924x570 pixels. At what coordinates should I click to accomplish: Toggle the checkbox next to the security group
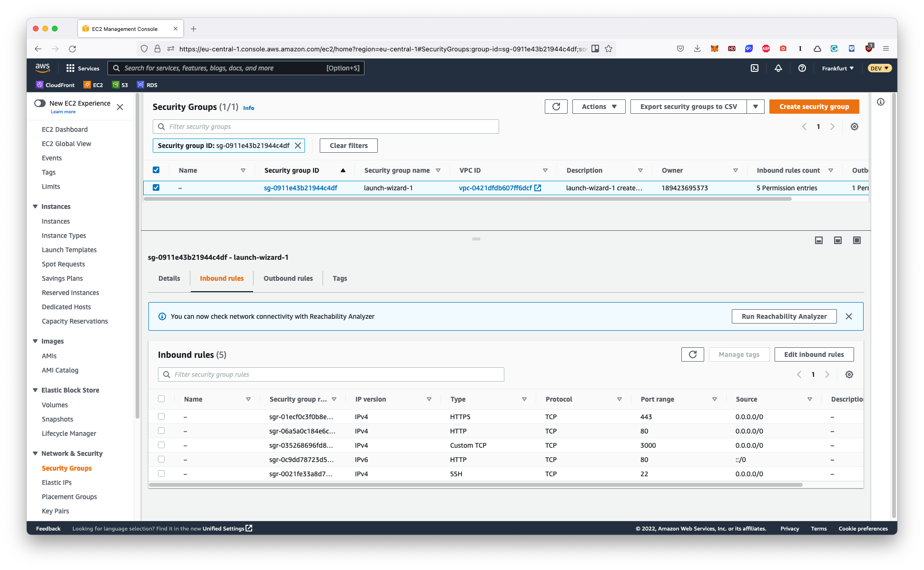click(157, 188)
